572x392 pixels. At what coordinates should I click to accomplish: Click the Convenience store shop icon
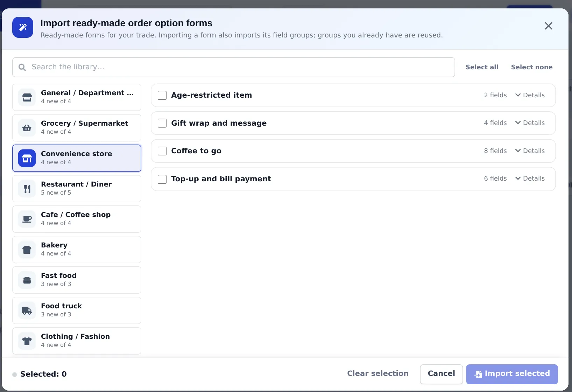pos(27,158)
